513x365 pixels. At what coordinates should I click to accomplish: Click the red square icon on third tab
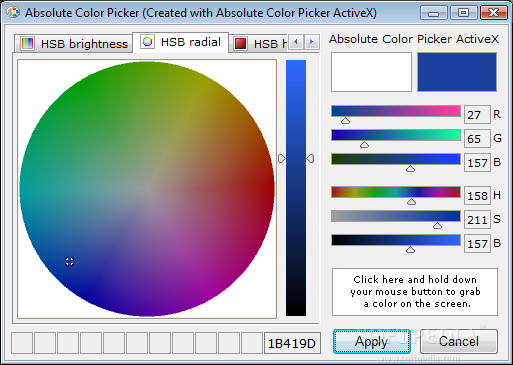click(x=240, y=44)
